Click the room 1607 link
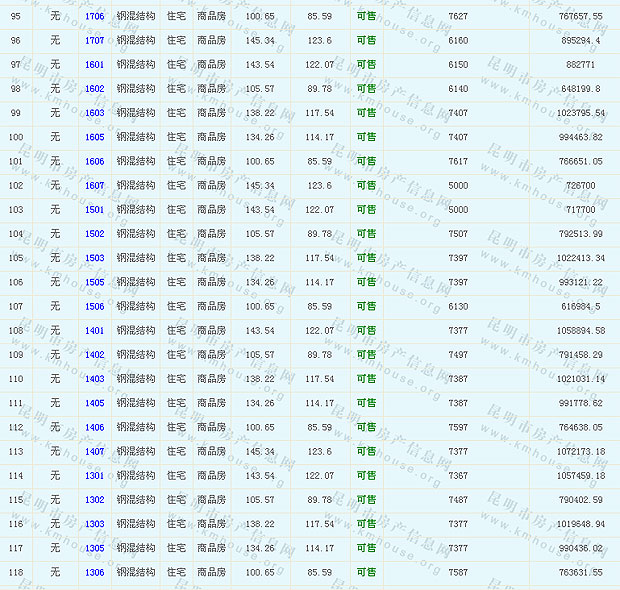This screenshot has width=620, height=590. pyautogui.click(x=94, y=186)
